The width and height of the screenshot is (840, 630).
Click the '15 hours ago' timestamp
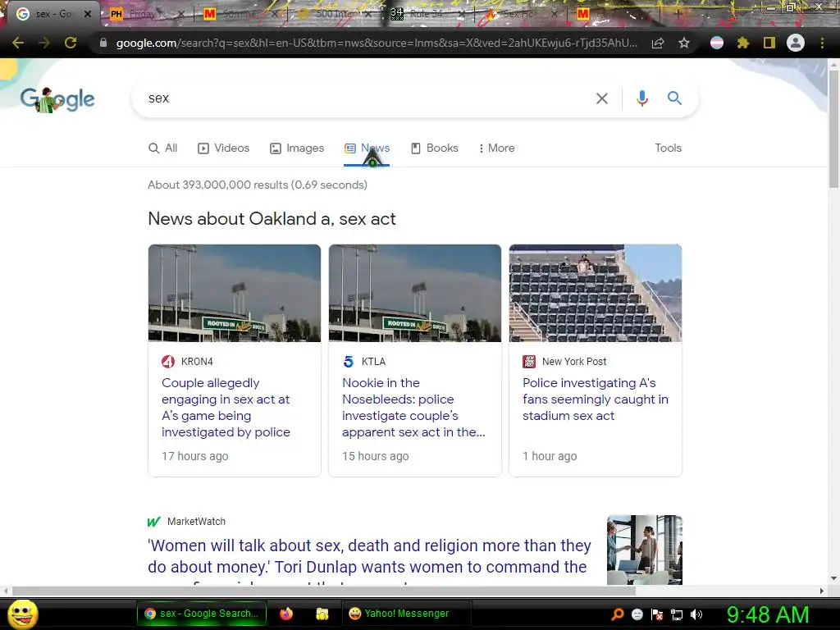pos(376,456)
